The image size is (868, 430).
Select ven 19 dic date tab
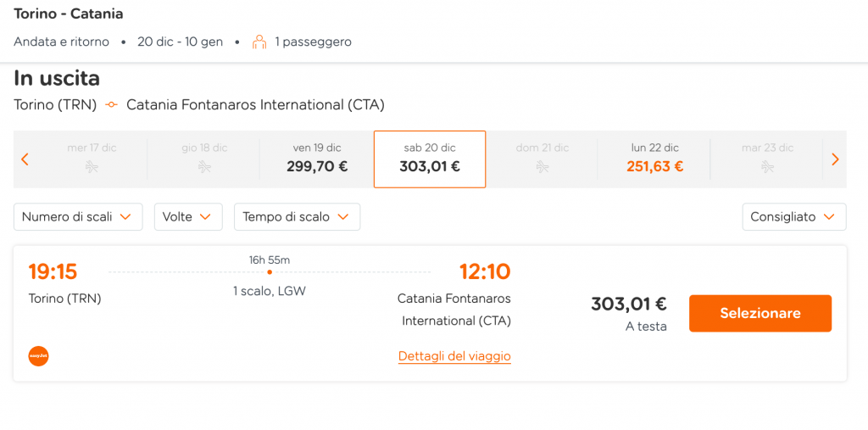point(317,159)
